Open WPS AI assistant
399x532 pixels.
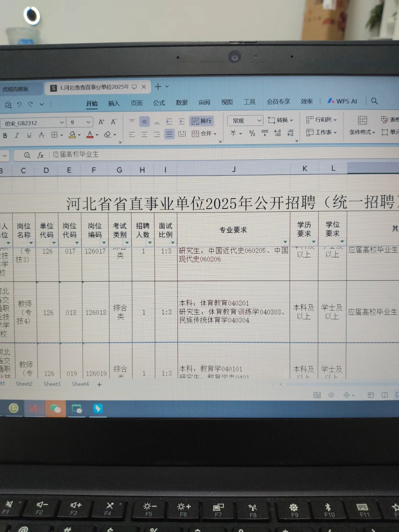click(x=342, y=101)
